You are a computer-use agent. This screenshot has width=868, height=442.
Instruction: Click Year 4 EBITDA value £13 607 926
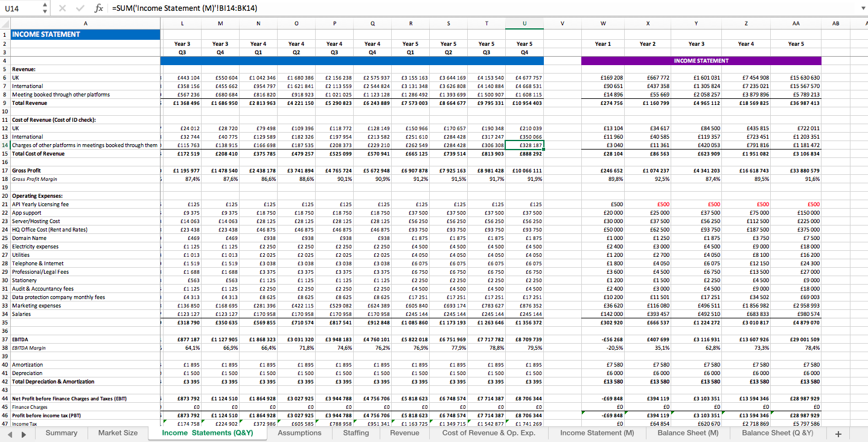point(746,339)
